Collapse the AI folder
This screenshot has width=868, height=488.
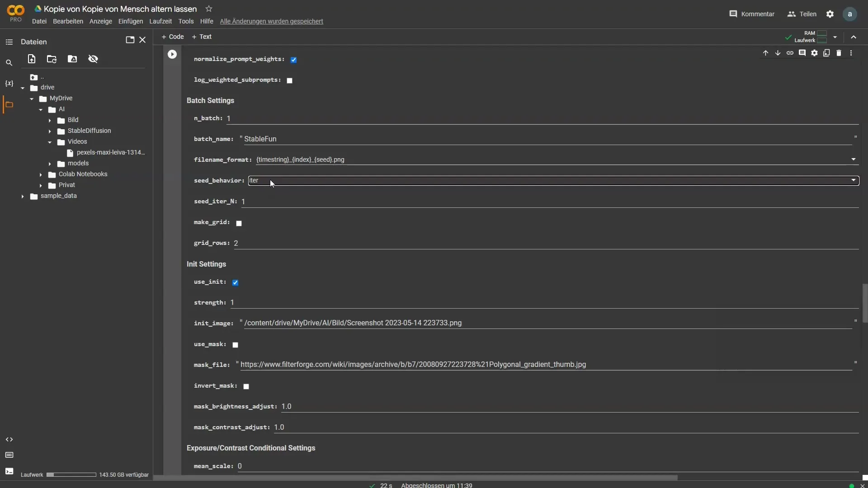point(41,110)
